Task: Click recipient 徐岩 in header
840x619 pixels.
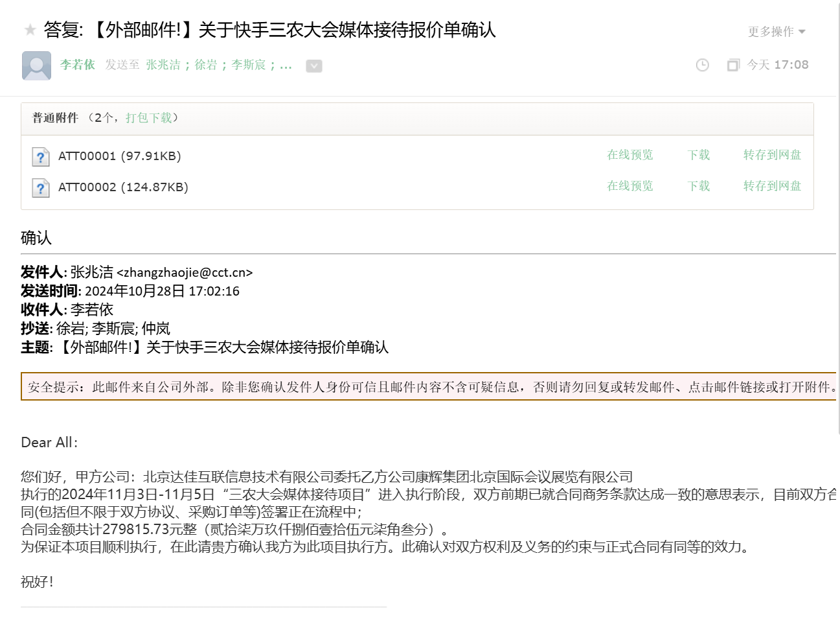Action: [x=206, y=65]
